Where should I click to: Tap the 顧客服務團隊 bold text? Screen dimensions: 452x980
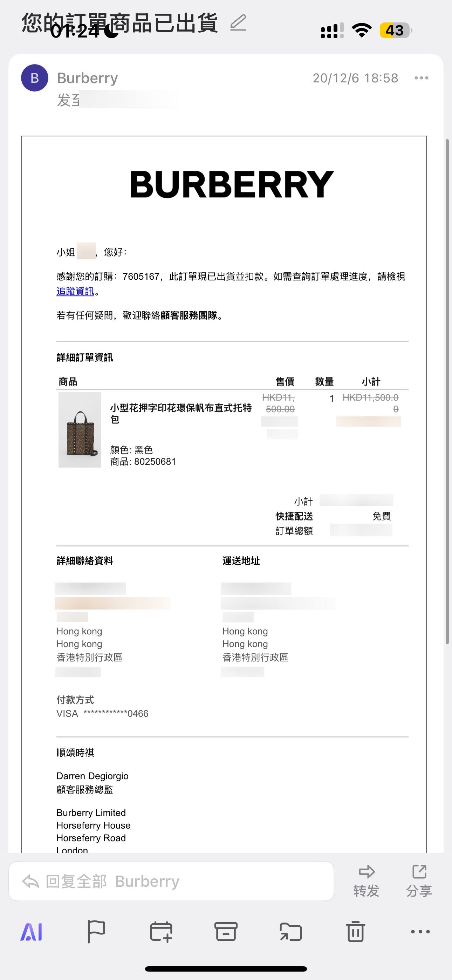click(x=189, y=315)
